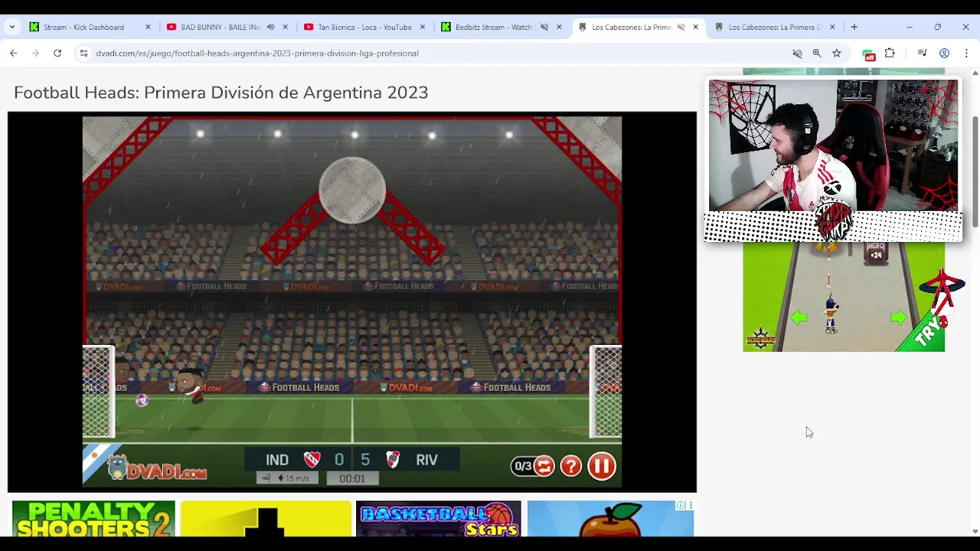980x551 pixels.
Task: Go back to previous page
Action: click(13, 53)
